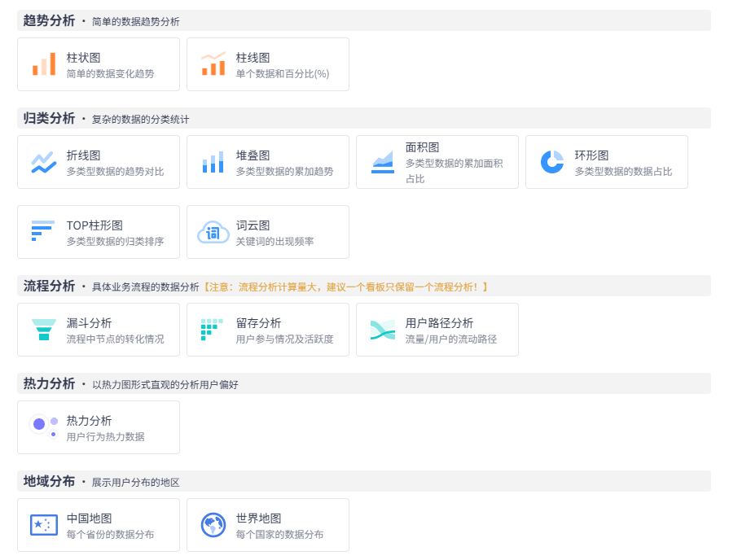The width and height of the screenshot is (729, 560).
Task: Select the TOP柱形图 ranking chart icon
Action: (43, 232)
